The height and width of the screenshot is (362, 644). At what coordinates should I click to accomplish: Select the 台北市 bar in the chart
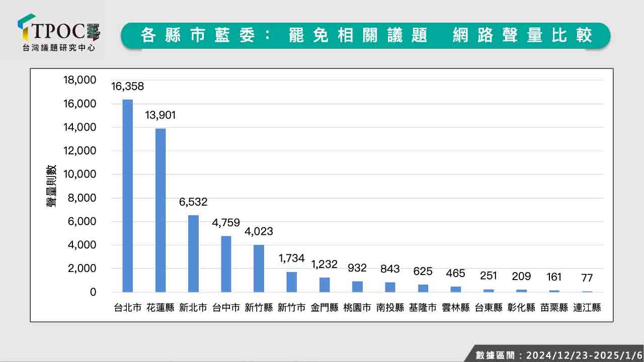[x=128, y=196]
